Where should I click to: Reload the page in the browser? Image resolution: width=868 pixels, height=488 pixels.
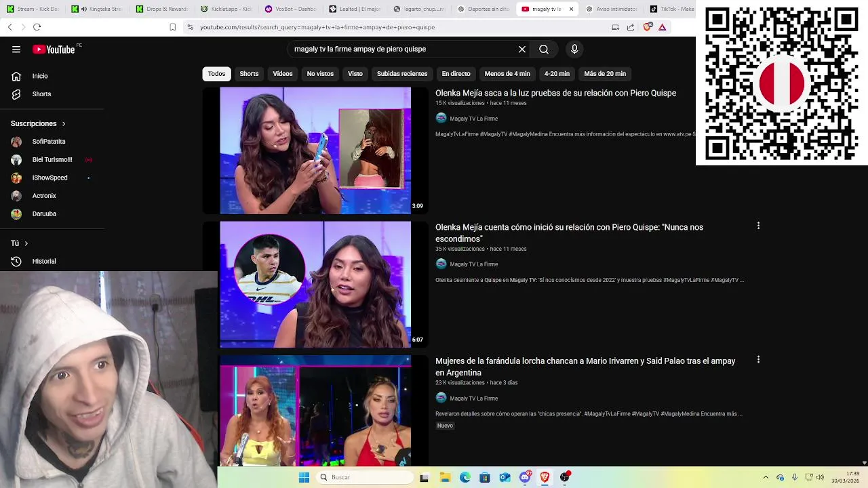[37, 27]
